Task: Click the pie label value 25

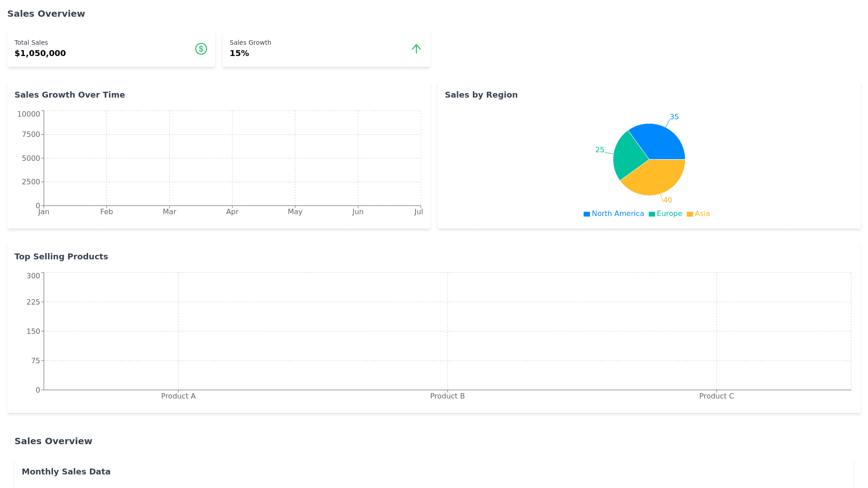Action: click(x=599, y=150)
